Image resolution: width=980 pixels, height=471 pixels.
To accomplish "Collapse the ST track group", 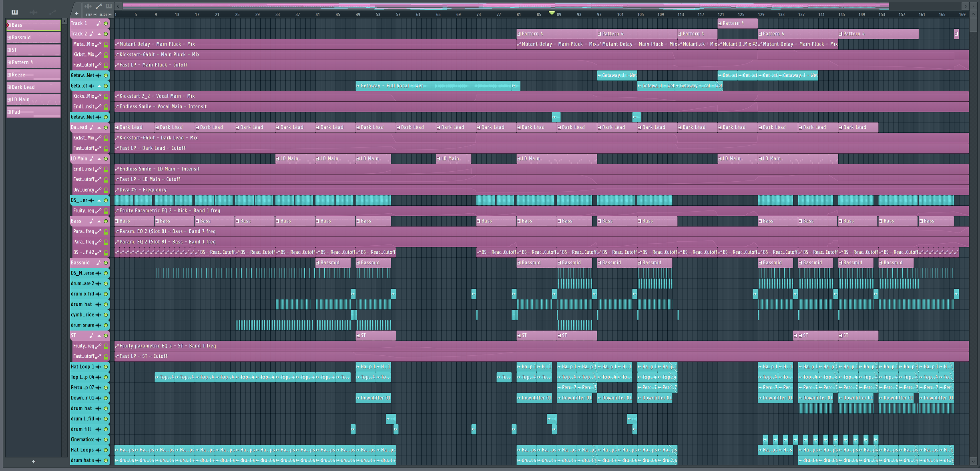I will coord(99,335).
